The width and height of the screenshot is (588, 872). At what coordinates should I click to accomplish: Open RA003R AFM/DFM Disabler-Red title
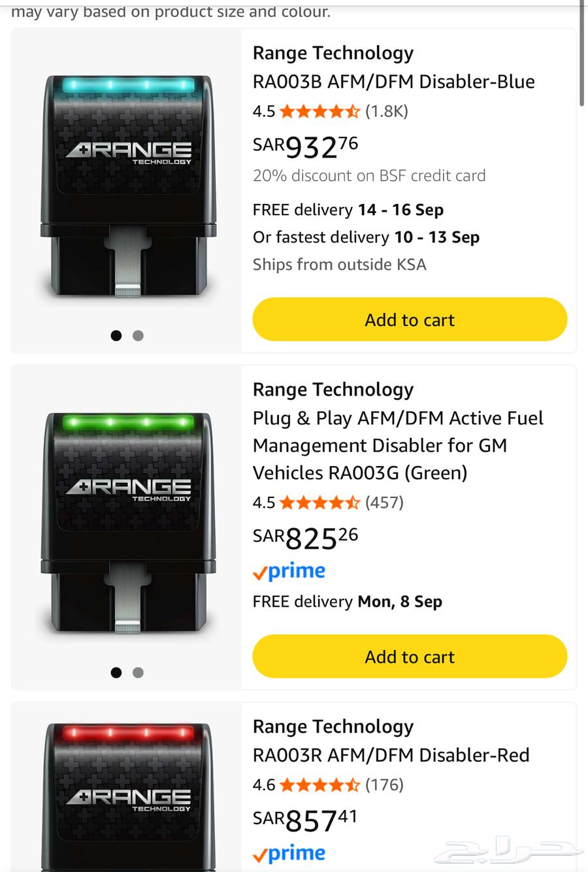click(391, 755)
